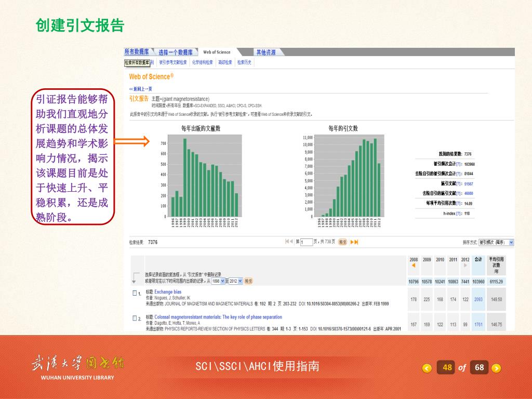Screen dimensions: 532x399
Task: Open help [?] beside 施引文献
Action: [x=459, y=183]
